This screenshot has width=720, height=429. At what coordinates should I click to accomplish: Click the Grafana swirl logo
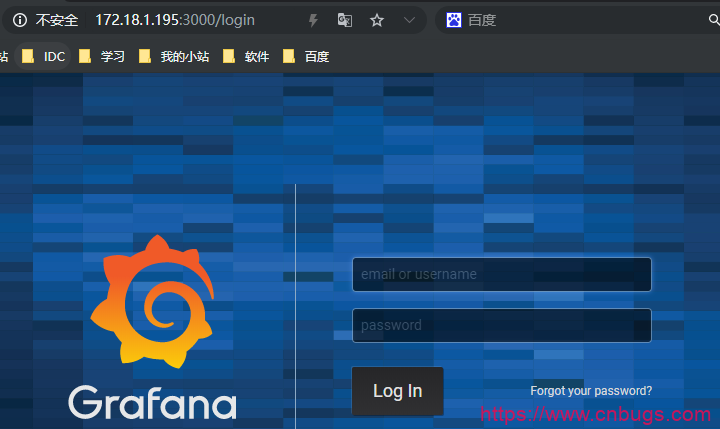tap(152, 300)
